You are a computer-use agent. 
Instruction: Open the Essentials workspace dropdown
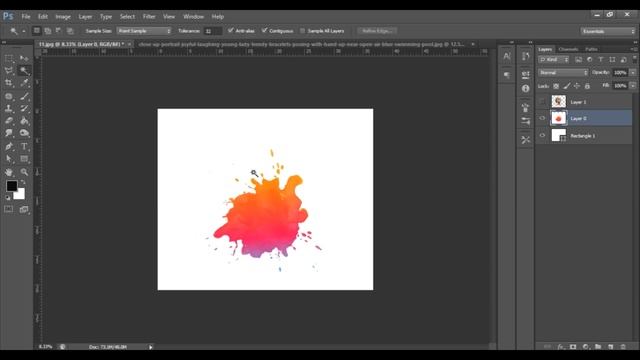pyautogui.click(x=608, y=31)
